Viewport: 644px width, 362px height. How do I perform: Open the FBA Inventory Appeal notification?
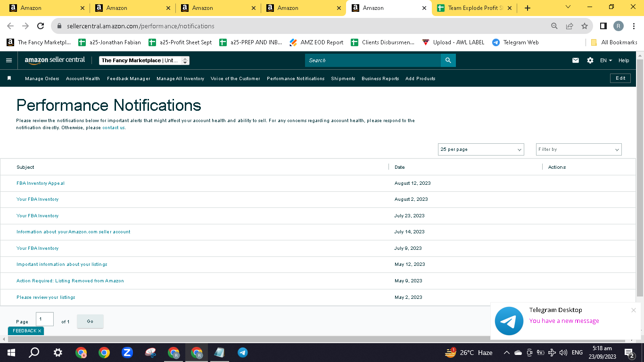pyautogui.click(x=41, y=183)
